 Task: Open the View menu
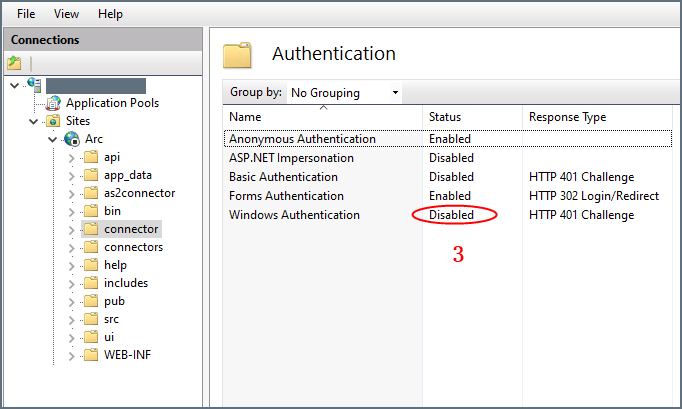[66, 14]
